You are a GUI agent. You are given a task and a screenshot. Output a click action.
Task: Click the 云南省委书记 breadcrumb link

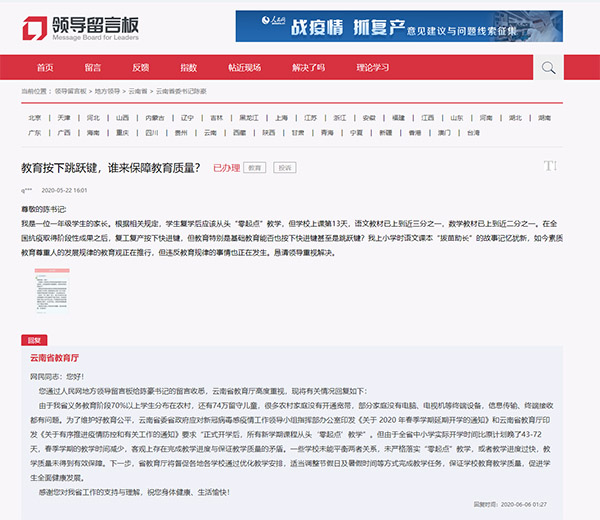point(181,91)
